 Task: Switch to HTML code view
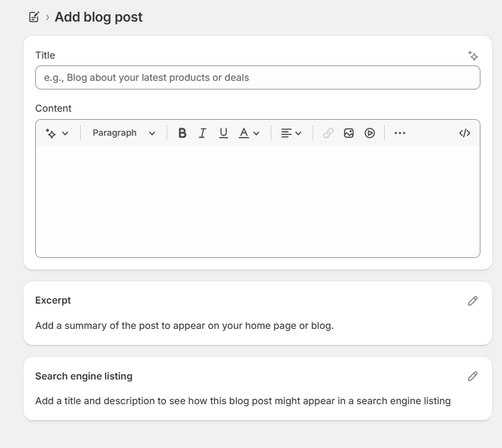click(465, 133)
